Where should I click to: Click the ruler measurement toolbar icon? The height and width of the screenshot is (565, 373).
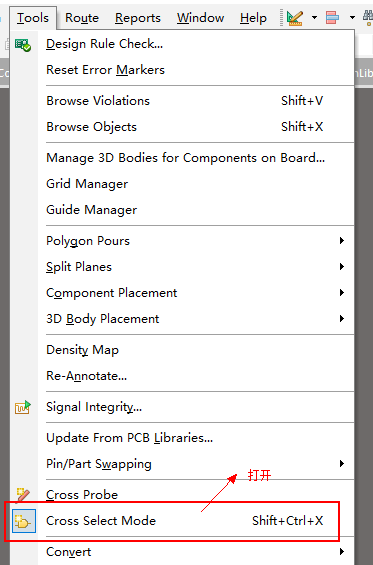(x=295, y=18)
